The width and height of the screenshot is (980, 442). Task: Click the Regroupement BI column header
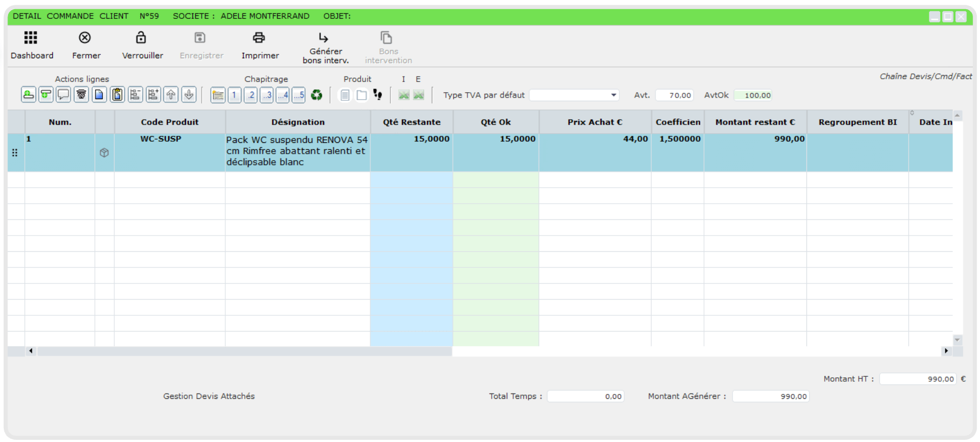(x=858, y=122)
